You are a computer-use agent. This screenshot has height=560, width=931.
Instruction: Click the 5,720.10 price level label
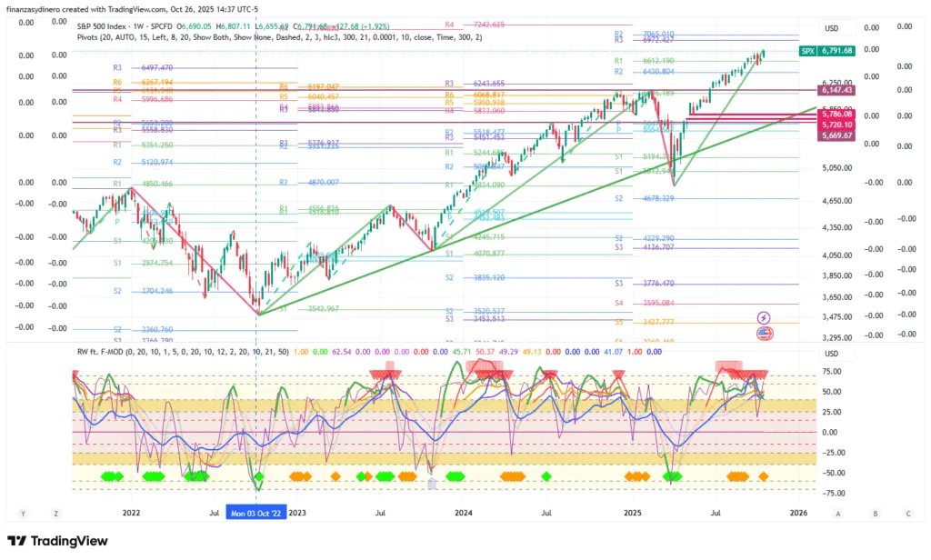click(x=835, y=124)
